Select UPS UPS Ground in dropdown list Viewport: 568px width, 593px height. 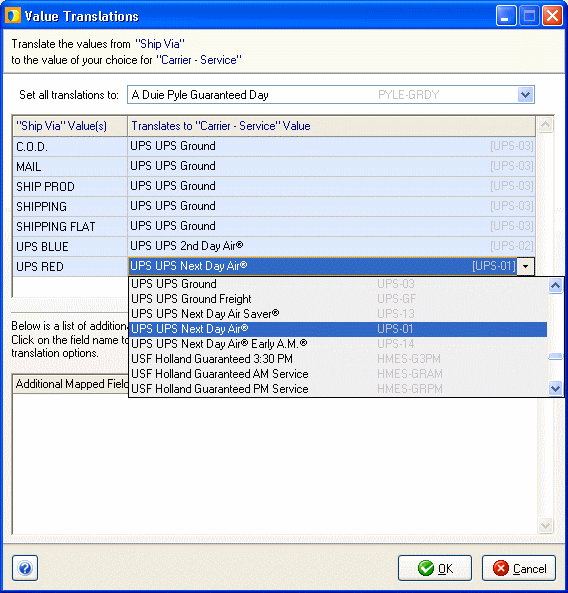[x=338, y=284]
